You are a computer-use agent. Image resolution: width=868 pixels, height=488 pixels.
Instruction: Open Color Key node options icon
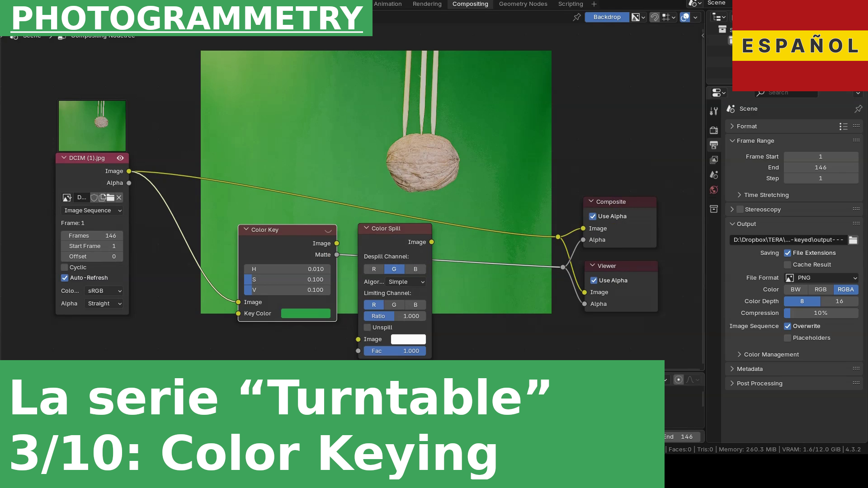point(328,230)
